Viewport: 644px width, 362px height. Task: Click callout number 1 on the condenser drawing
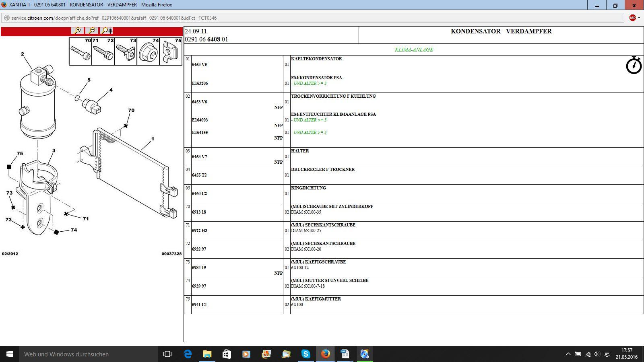[153, 139]
